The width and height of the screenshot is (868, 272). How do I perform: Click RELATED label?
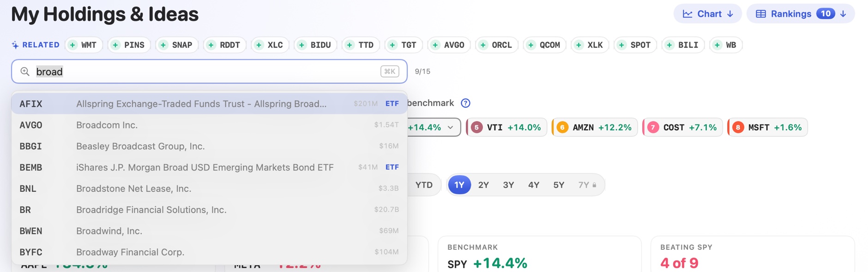41,45
